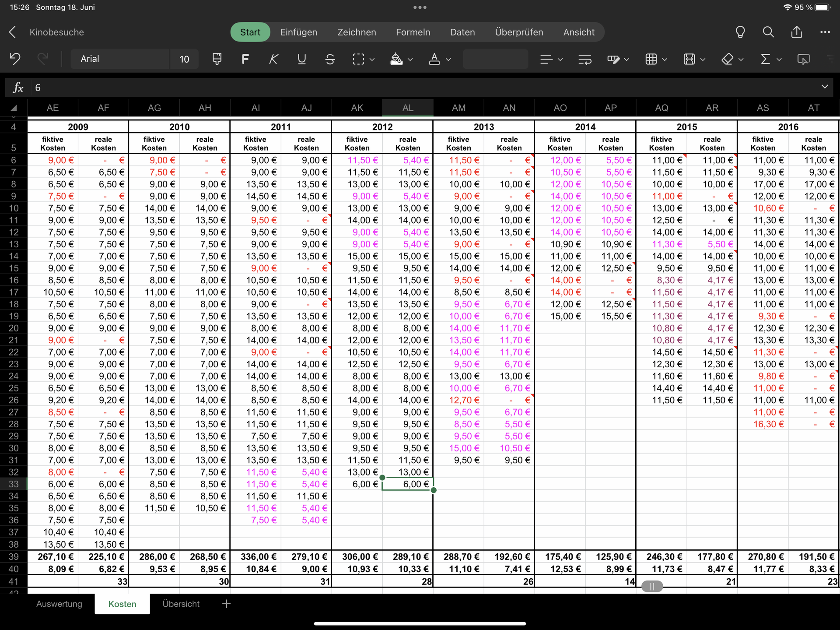Add a new sheet with plus button
This screenshot has width=840, height=630.
(x=226, y=604)
